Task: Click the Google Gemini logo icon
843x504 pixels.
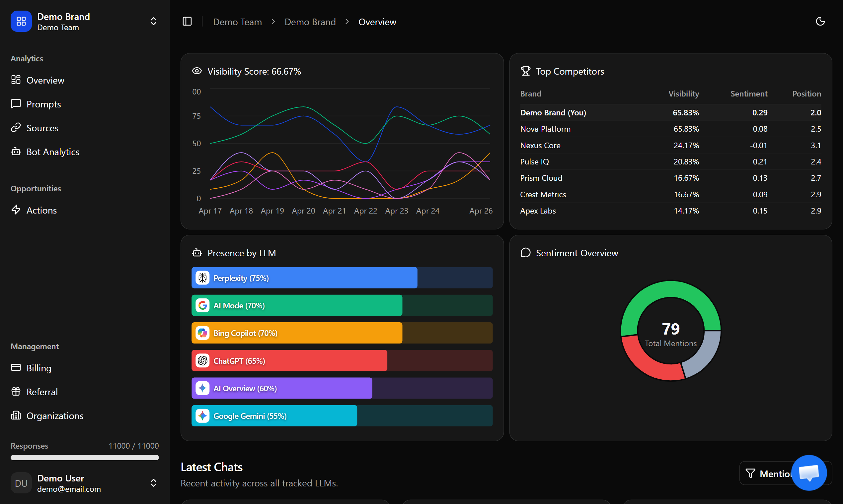Action: click(x=202, y=416)
